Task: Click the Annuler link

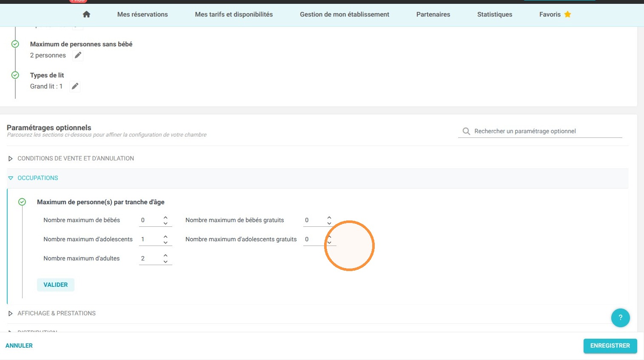Action: tap(19, 346)
